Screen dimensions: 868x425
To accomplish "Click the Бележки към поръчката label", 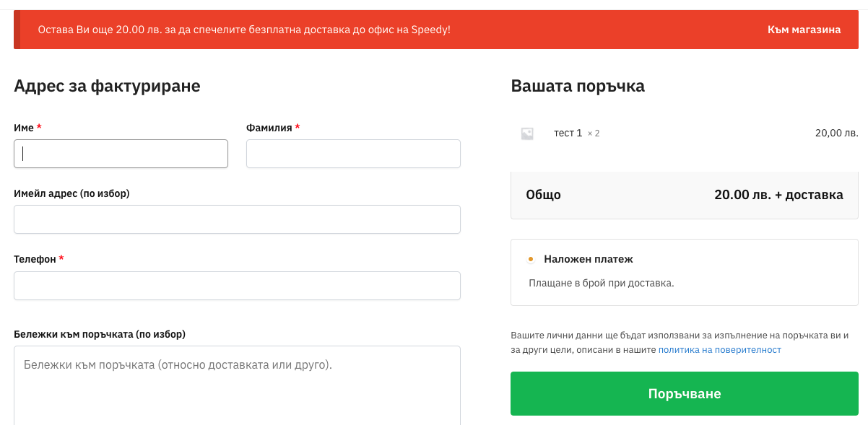I will coord(100,334).
